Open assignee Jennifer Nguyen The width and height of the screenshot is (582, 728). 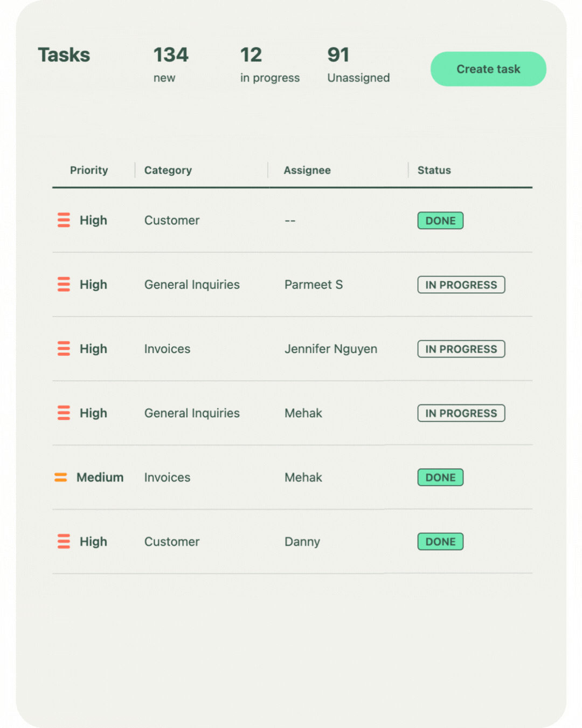(x=330, y=349)
